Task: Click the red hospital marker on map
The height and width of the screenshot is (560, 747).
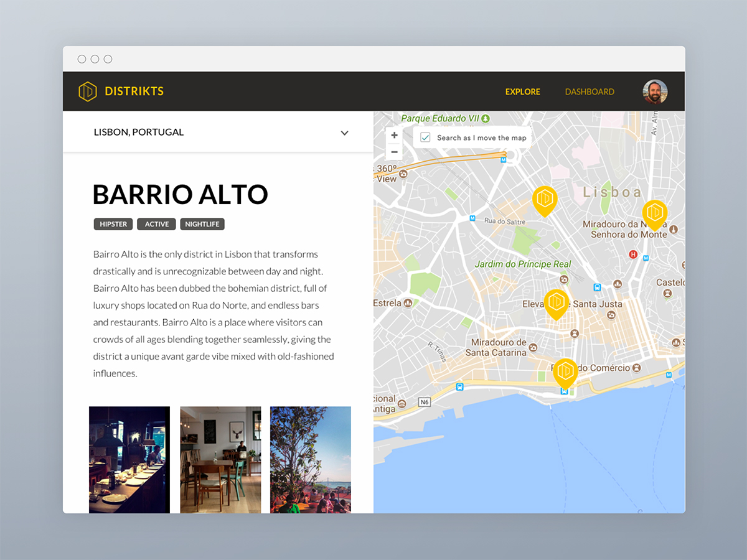Action: click(x=633, y=254)
